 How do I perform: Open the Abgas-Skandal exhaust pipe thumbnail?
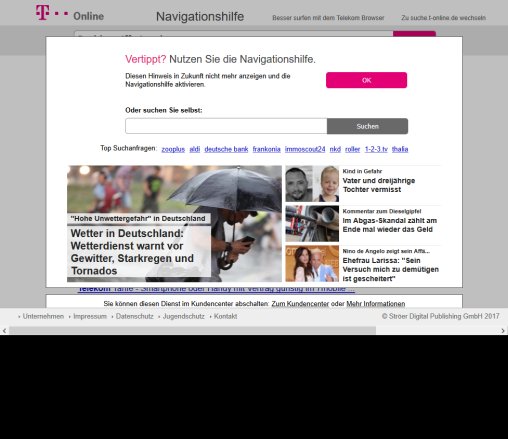click(x=312, y=224)
